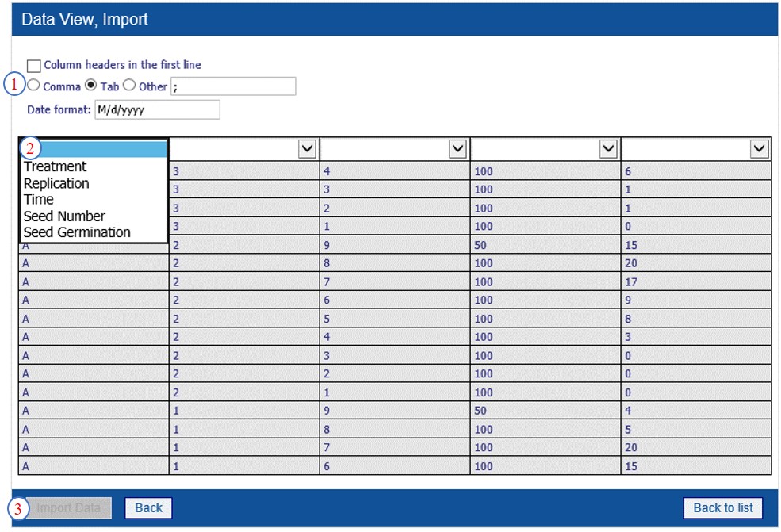Pick Time in the column dropdown list

tap(39, 200)
